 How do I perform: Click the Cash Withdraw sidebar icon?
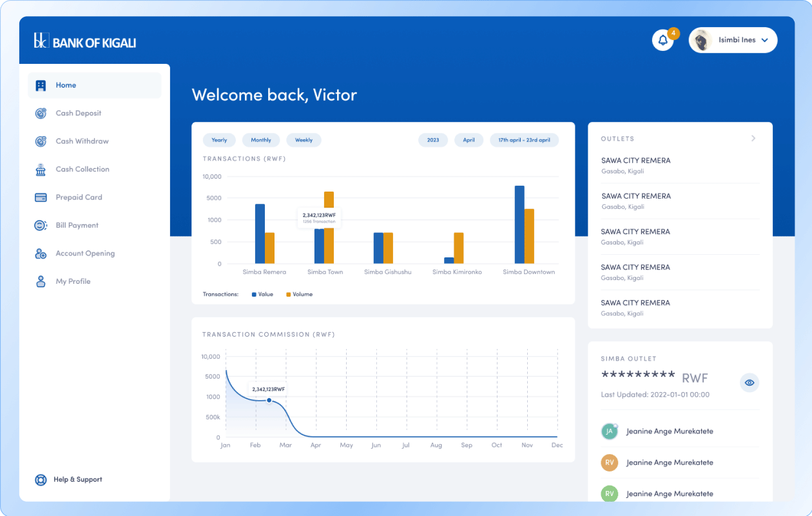pyautogui.click(x=41, y=141)
